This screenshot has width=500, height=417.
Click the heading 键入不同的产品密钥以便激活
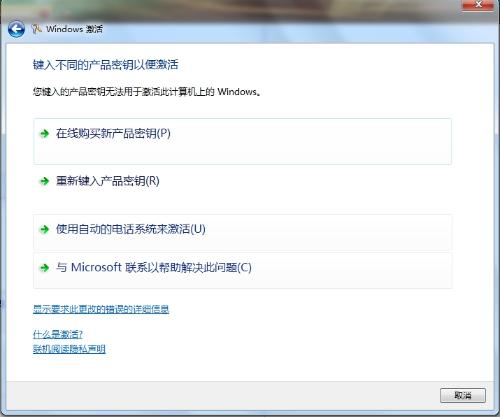click(105, 65)
